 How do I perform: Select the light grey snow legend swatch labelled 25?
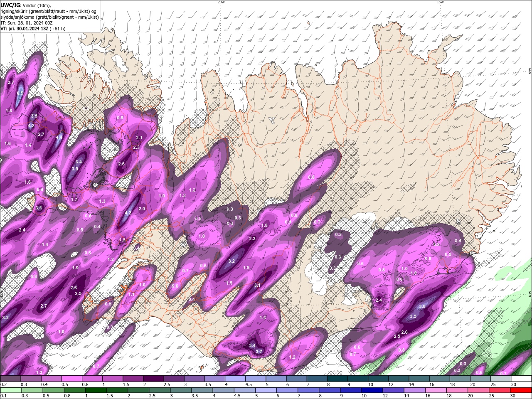[501, 379]
